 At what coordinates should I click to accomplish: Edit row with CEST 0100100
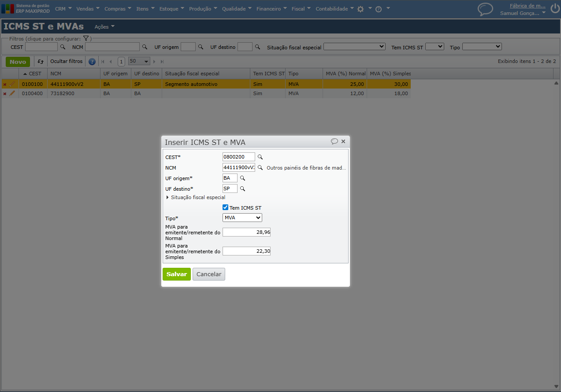(x=12, y=84)
